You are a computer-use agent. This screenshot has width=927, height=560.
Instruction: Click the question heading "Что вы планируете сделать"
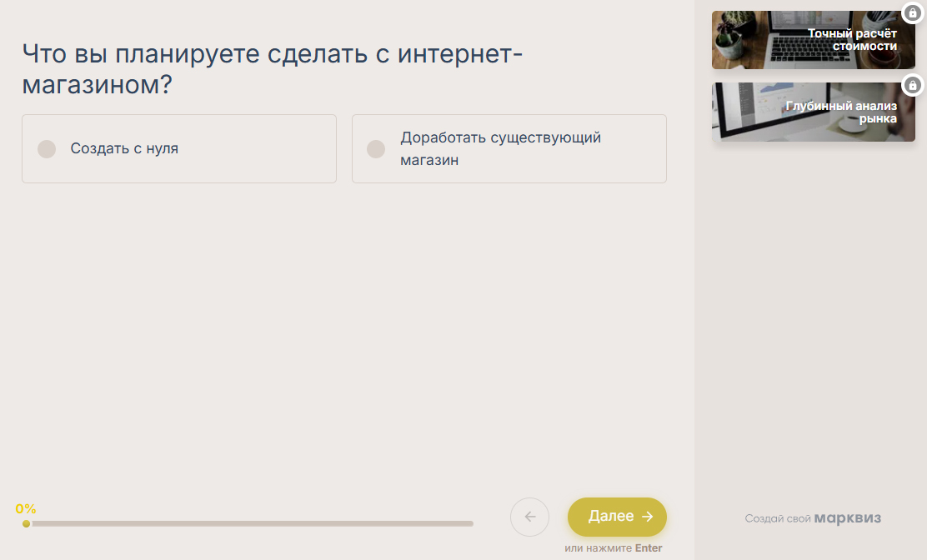[x=273, y=69]
